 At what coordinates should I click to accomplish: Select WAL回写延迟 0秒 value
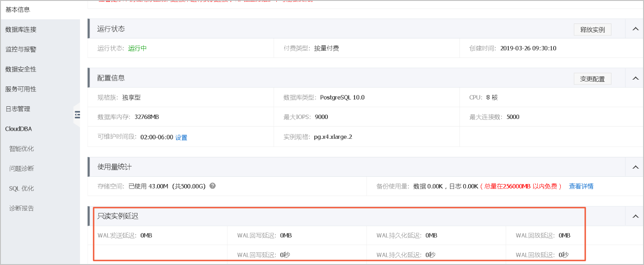point(285,255)
